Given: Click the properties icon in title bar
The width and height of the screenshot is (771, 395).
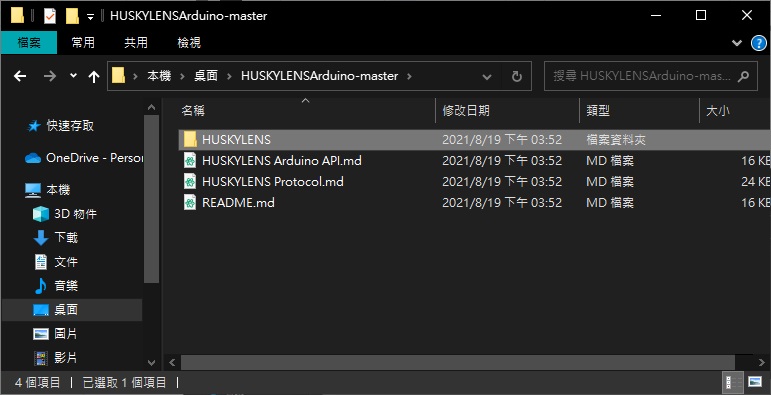Looking at the screenshot, I should pos(50,16).
